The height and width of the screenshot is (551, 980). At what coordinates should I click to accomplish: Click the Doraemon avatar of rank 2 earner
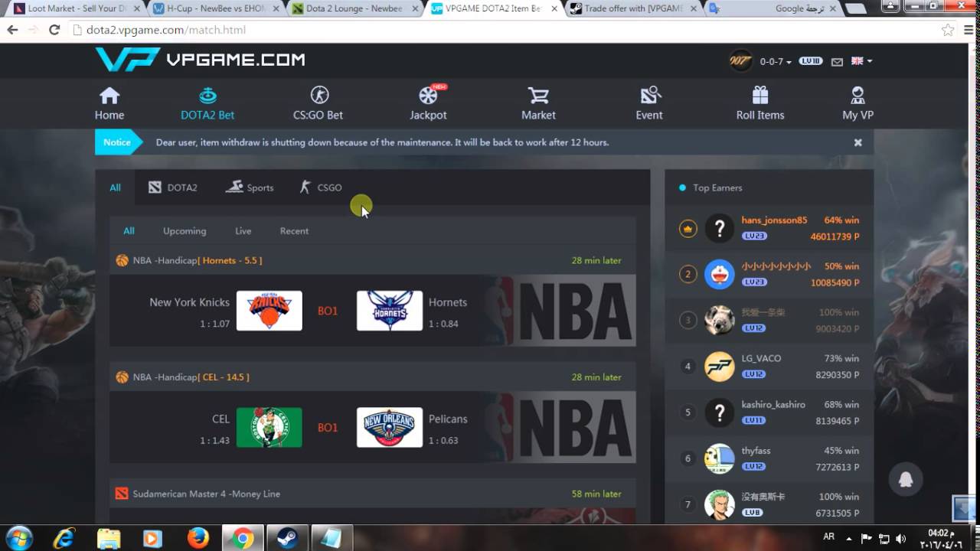coord(719,274)
